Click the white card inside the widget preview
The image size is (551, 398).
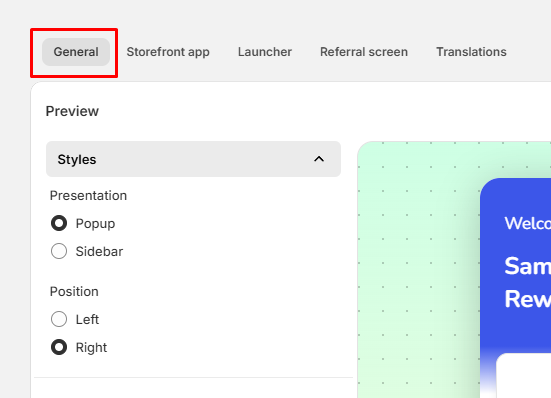point(524,376)
